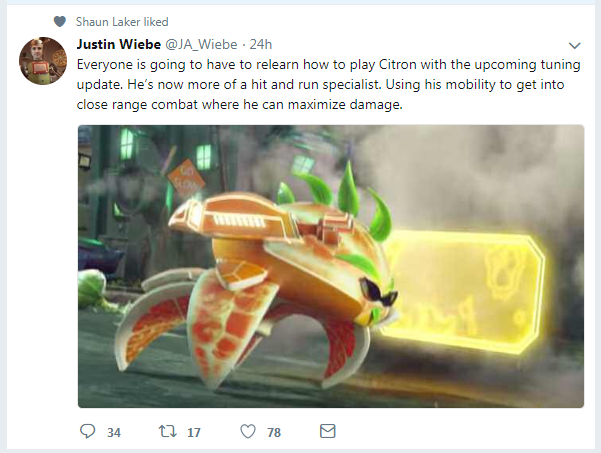Send tweet via direct message envelope
The image size is (601, 453).
[x=328, y=431]
